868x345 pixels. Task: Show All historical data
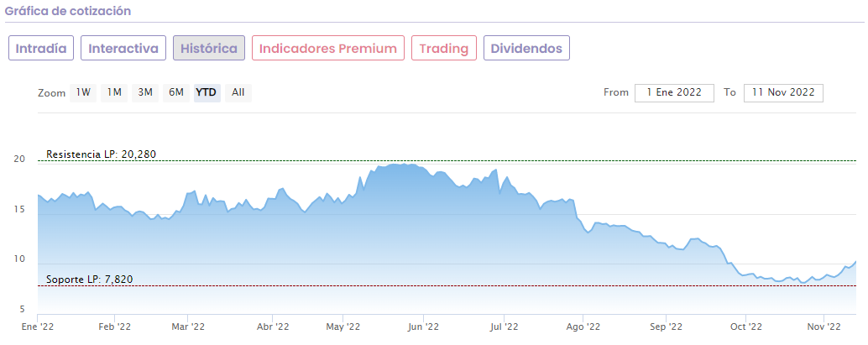[238, 92]
